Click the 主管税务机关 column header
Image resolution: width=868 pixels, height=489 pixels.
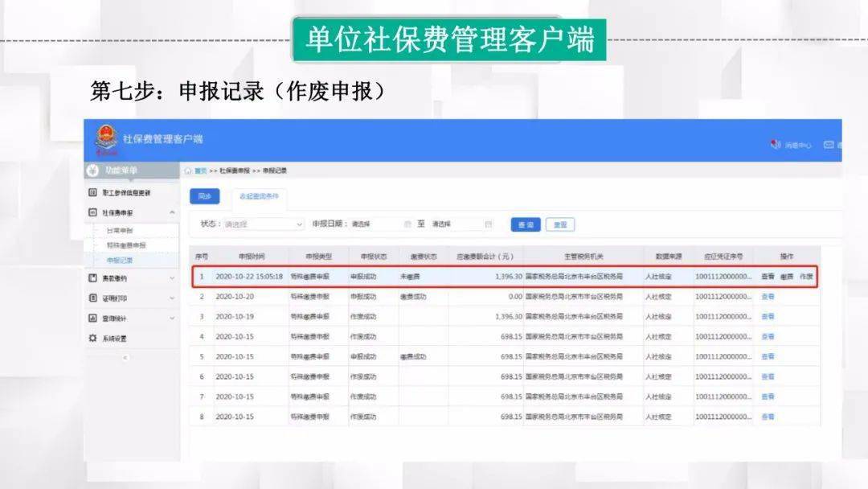click(x=583, y=257)
